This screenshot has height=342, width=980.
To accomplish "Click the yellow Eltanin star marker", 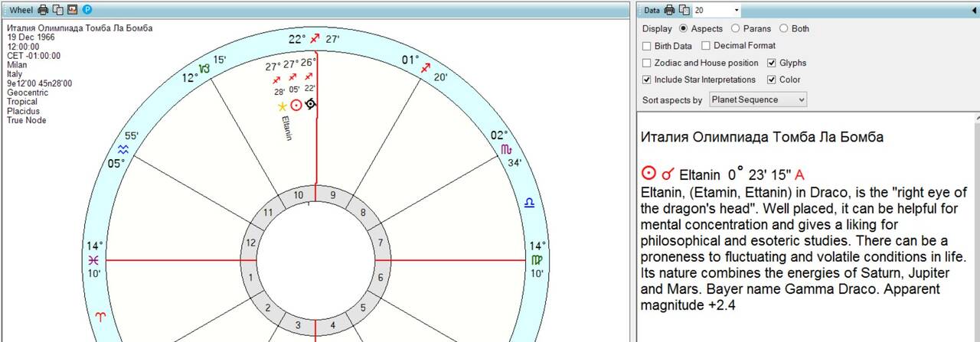I will (x=283, y=106).
